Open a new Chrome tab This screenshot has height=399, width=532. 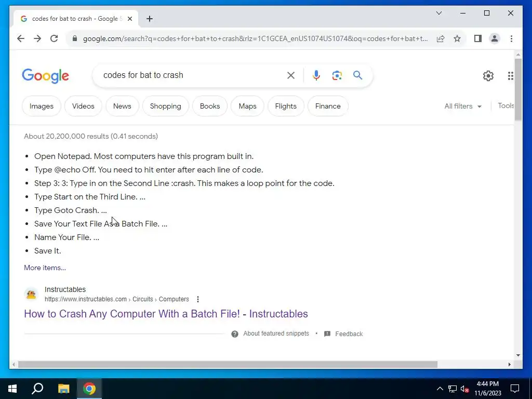[x=150, y=19]
